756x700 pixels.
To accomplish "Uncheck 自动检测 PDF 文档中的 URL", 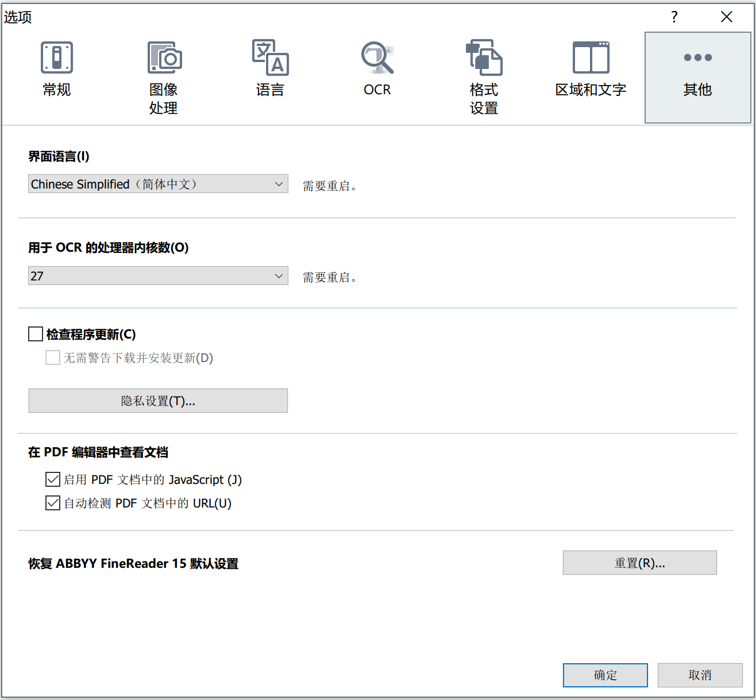I will [x=53, y=503].
